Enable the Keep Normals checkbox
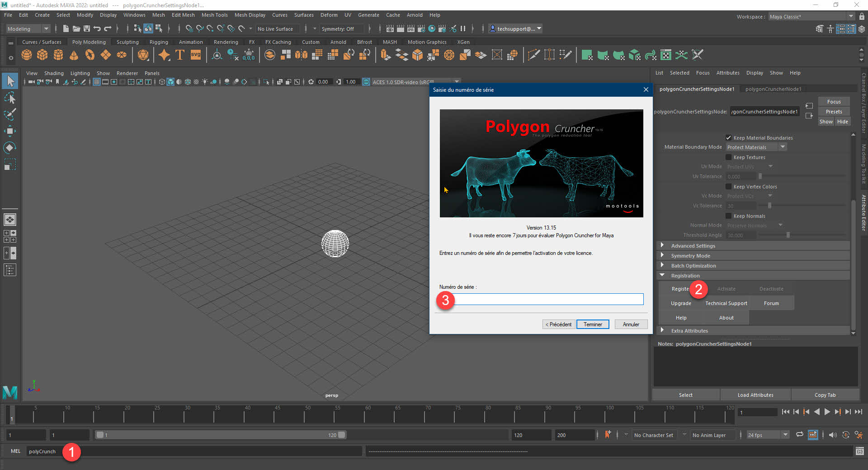 click(x=728, y=216)
